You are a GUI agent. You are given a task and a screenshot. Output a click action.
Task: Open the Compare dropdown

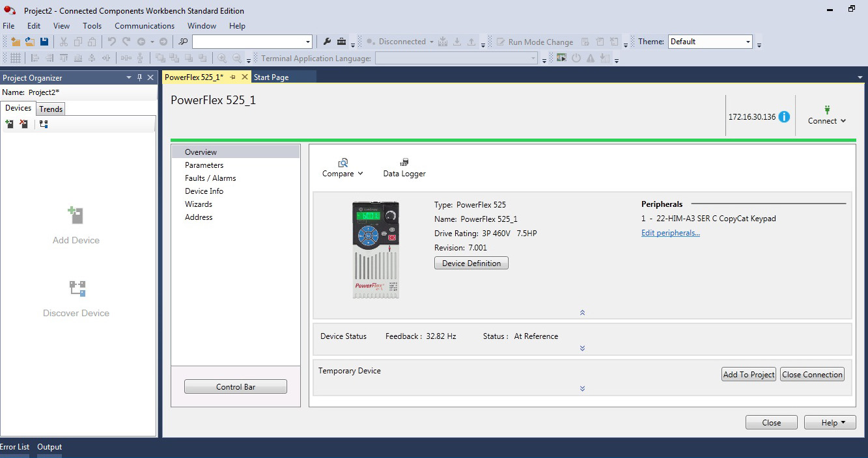[x=343, y=167]
